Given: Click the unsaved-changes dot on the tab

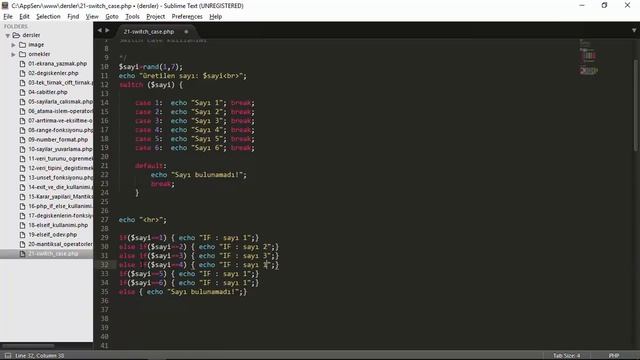Looking at the screenshot, I should tap(186, 31).
